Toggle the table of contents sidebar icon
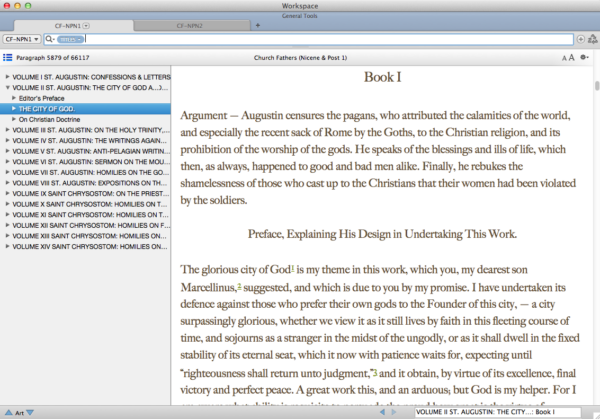 point(8,59)
